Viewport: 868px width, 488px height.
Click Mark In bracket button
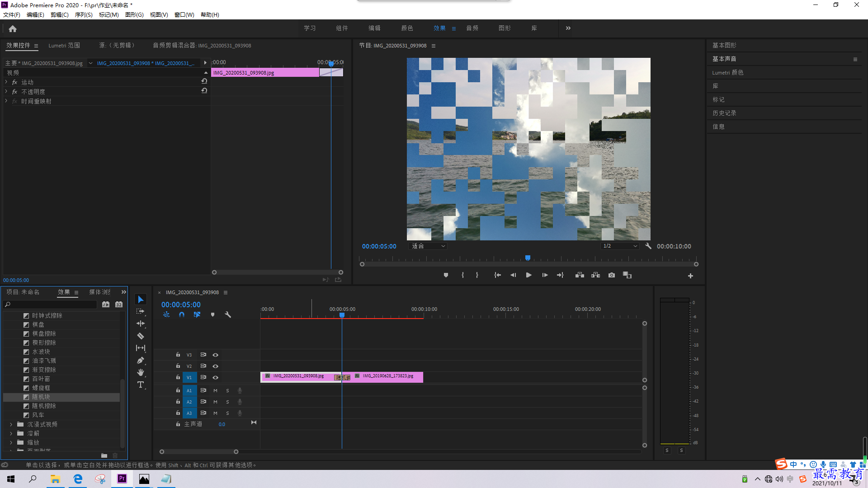click(x=462, y=275)
